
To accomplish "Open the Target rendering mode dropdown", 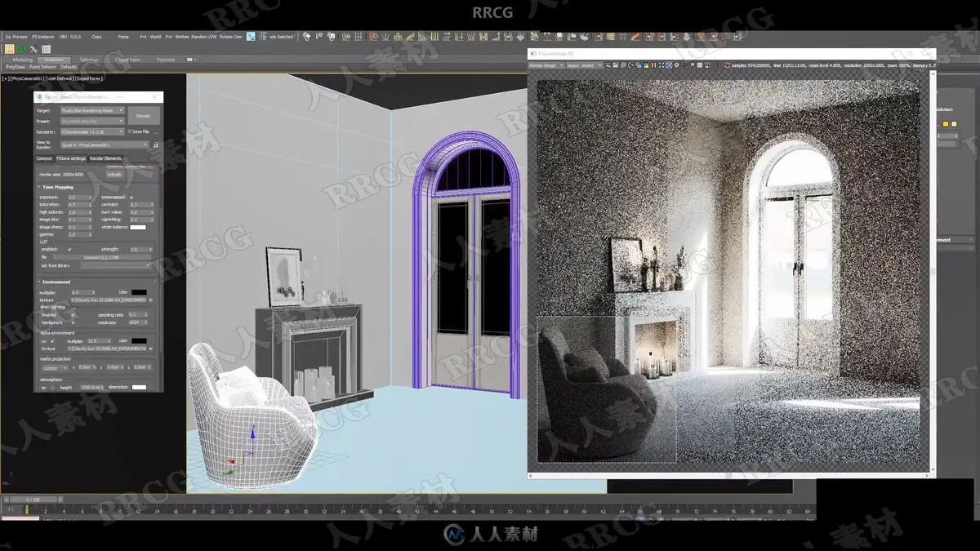I will pyautogui.click(x=92, y=110).
